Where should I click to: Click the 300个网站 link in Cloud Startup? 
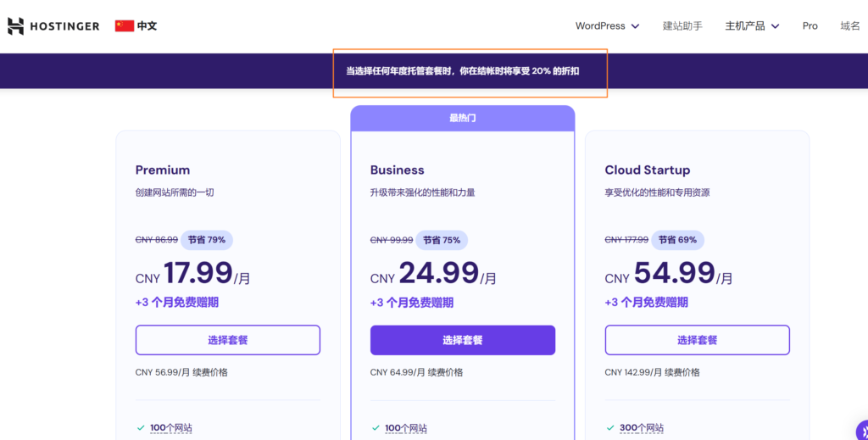pyautogui.click(x=641, y=428)
